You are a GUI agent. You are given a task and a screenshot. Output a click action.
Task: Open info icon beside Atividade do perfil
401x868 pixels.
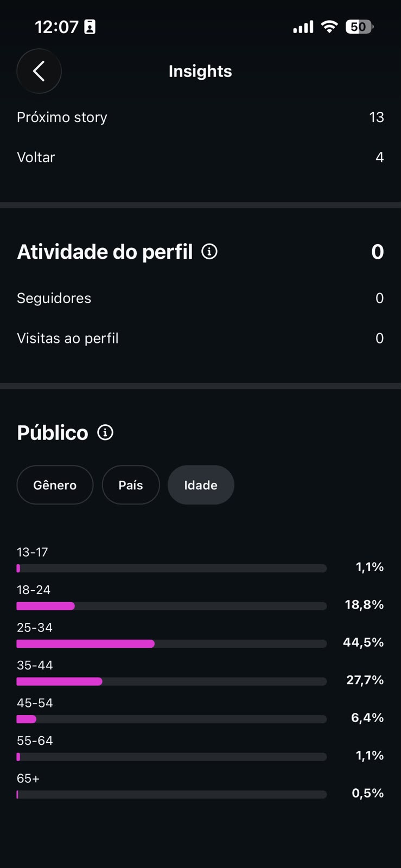click(209, 252)
